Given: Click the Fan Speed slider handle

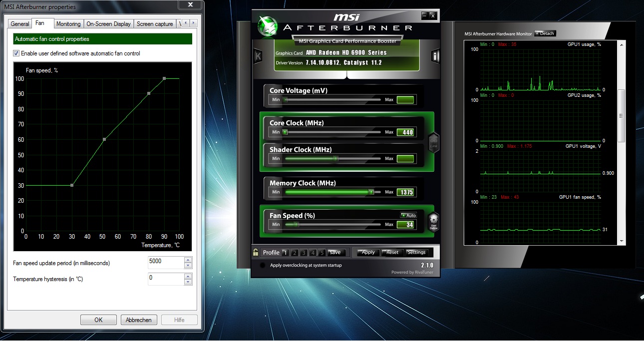Looking at the screenshot, I should (x=296, y=225).
